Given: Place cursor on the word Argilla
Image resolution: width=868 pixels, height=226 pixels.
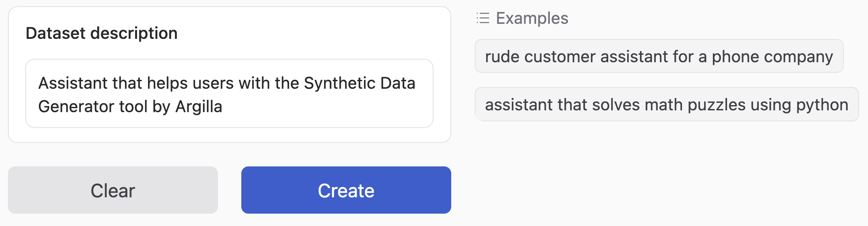Looking at the screenshot, I should (x=198, y=107).
